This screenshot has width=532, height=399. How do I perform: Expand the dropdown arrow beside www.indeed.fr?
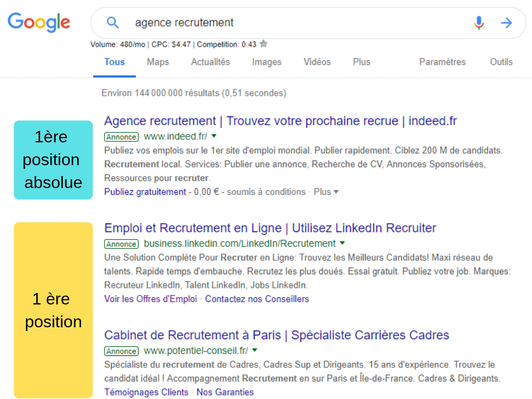214,136
